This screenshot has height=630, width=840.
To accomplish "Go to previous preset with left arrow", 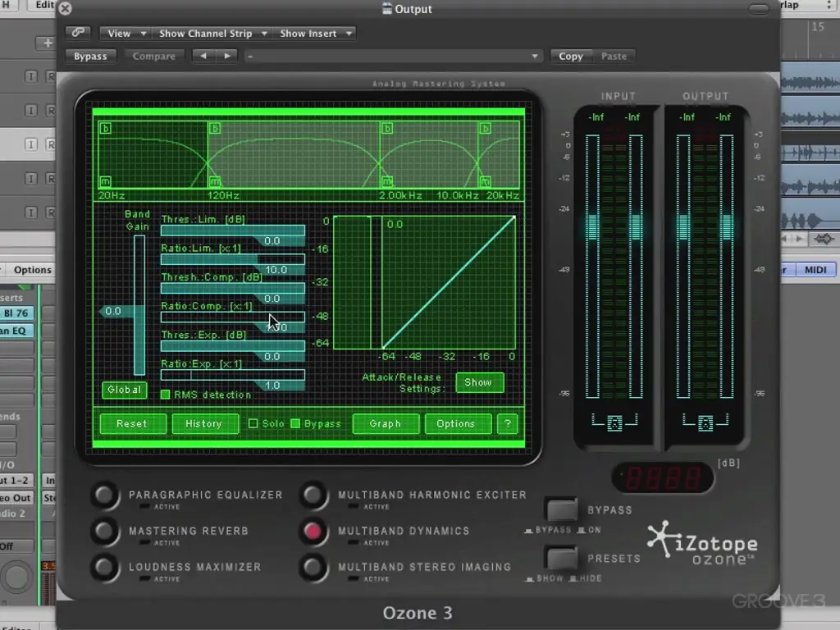I will 203,56.
